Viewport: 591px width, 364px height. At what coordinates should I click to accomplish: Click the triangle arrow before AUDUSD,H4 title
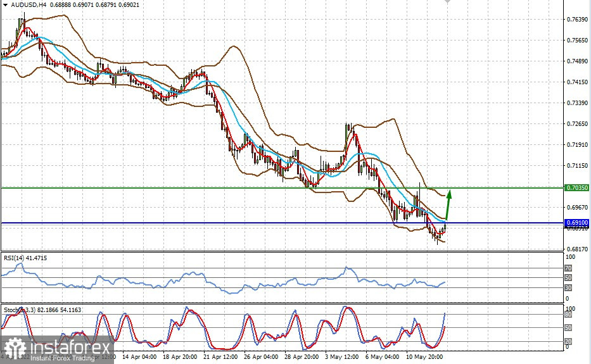[5, 5]
